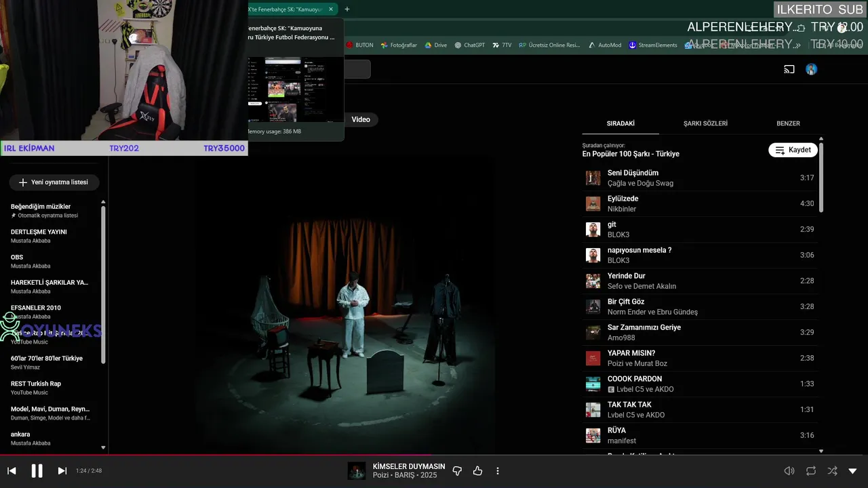868x488 pixels.
Task: Toggle shuffle mode
Action: 832,470
